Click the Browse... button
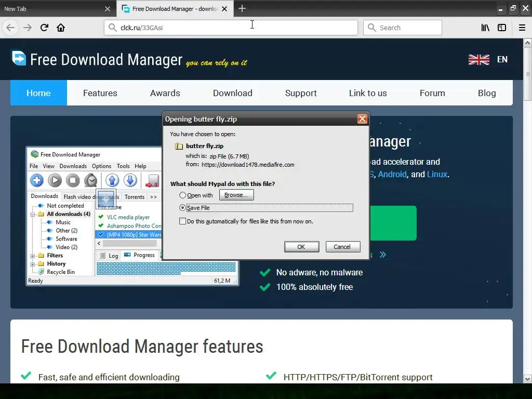The width and height of the screenshot is (532, 399). (236, 195)
